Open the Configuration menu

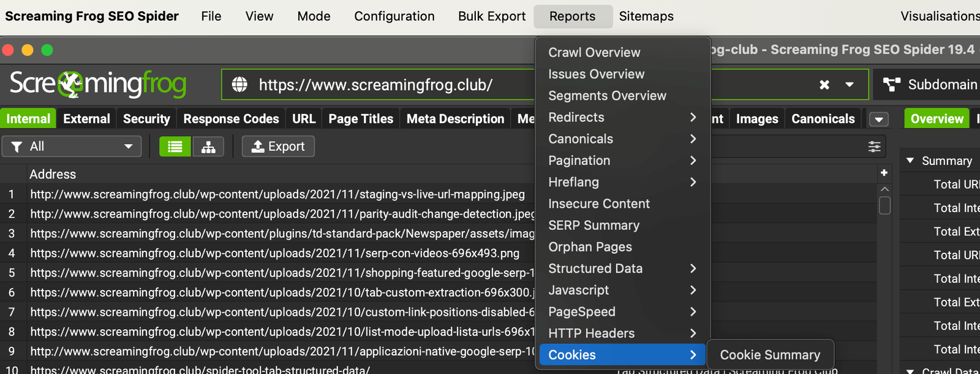click(394, 17)
